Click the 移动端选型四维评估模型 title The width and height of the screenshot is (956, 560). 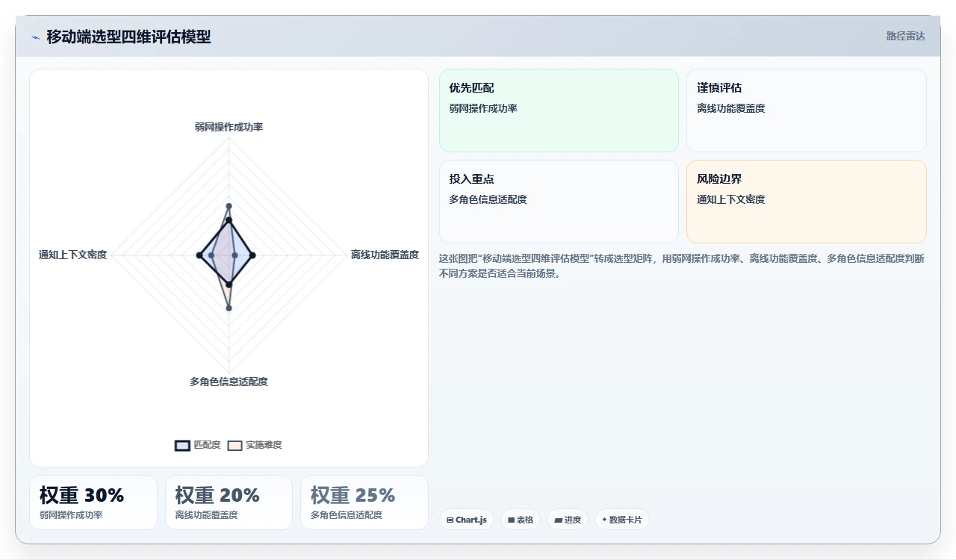[128, 37]
